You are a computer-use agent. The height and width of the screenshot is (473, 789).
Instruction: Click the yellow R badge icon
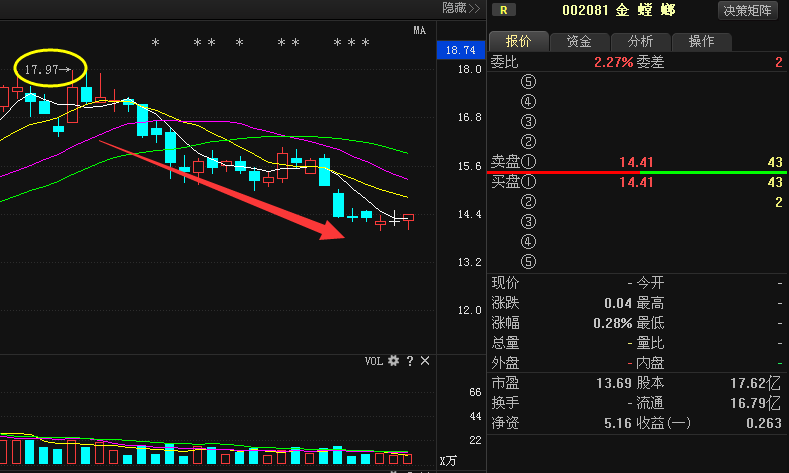pos(506,10)
